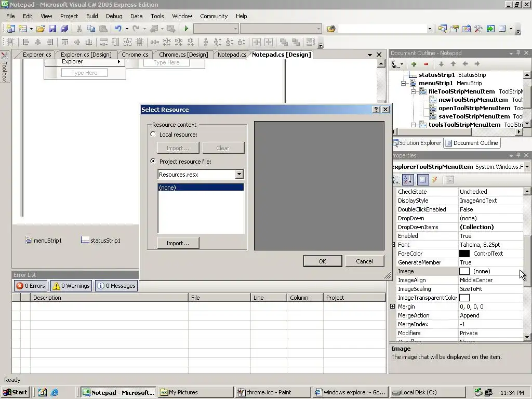
Task: Select (none) in the resource list
Action: 201,187
